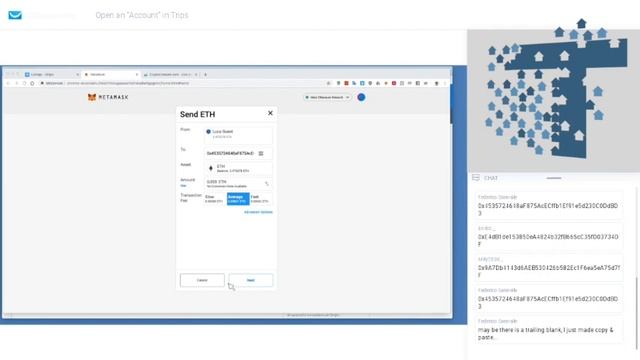Click the second address starting 0x45357
The width and height of the screenshot is (640, 360).
point(548,299)
